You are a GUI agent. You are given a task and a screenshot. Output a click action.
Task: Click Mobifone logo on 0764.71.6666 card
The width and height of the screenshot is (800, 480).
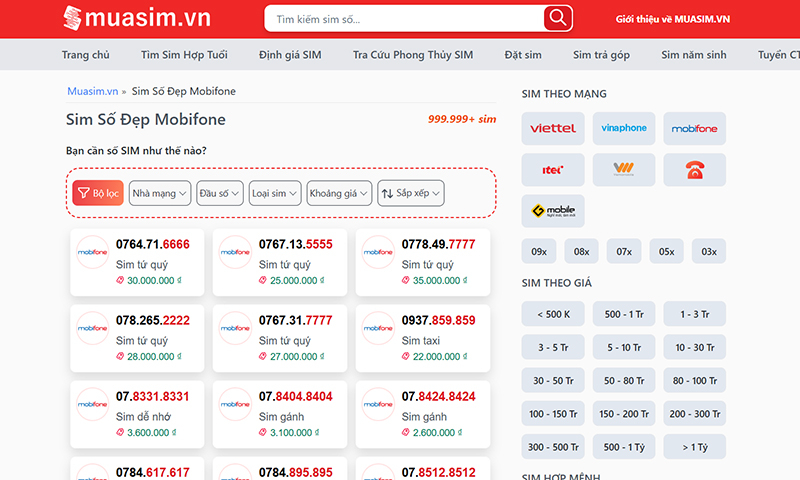tap(92, 252)
